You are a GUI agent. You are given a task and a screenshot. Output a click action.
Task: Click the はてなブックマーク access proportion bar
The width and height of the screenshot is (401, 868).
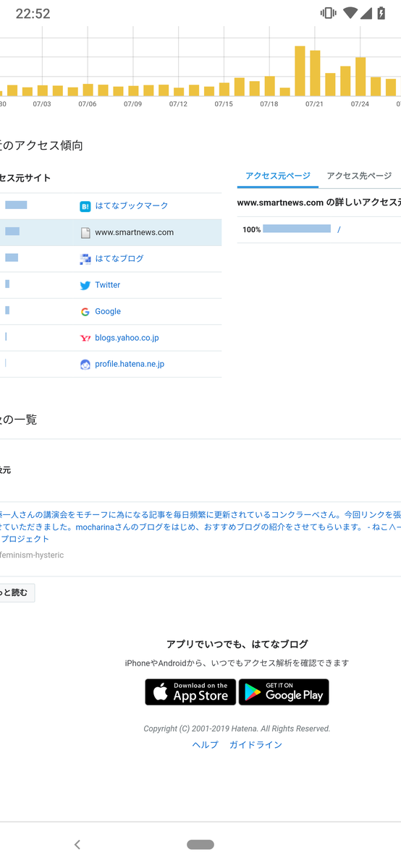[16, 205]
